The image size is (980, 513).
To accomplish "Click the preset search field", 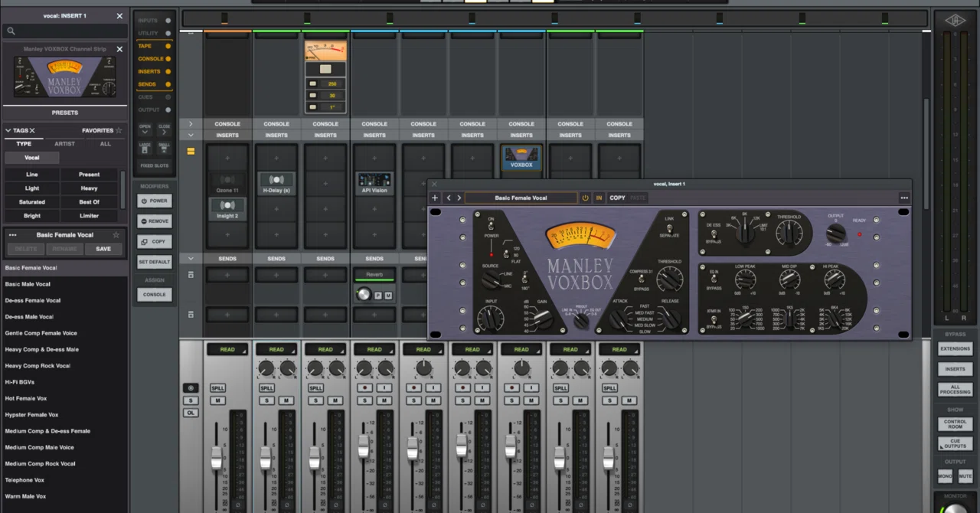I will pos(64,31).
